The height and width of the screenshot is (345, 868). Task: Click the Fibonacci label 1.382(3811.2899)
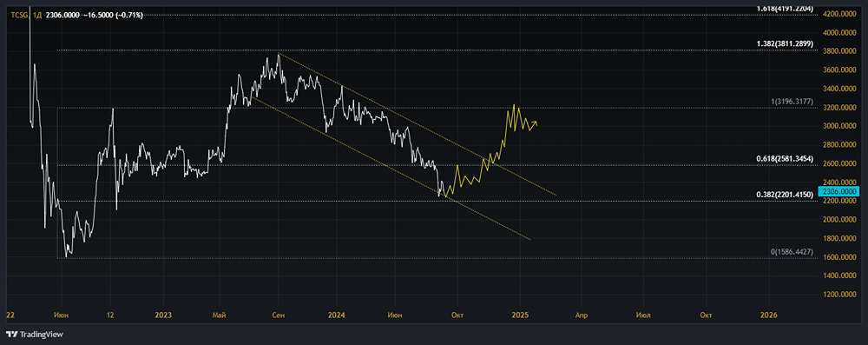[x=785, y=43]
